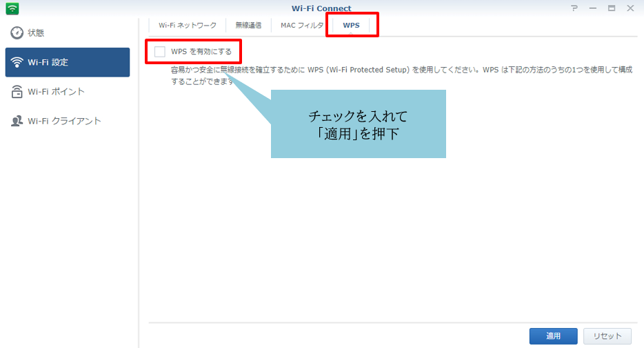The height and width of the screenshot is (348, 644).
Task: Open the 無線通信 tab
Action: point(248,25)
